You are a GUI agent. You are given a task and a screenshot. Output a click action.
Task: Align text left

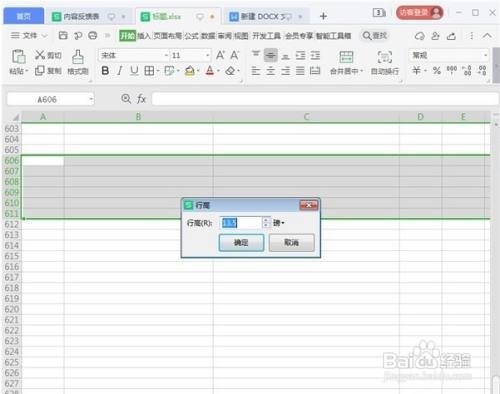coord(256,71)
